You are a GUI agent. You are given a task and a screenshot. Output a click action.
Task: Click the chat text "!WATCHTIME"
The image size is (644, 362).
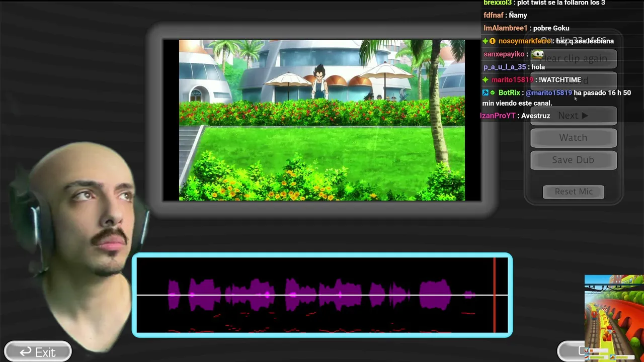pyautogui.click(x=560, y=80)
